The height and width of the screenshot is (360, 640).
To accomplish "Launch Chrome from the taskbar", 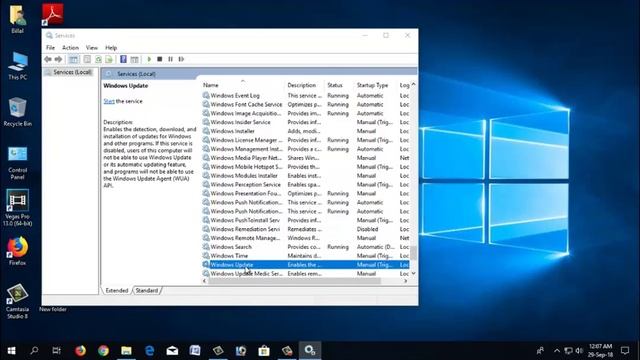I will click(103, 351).
